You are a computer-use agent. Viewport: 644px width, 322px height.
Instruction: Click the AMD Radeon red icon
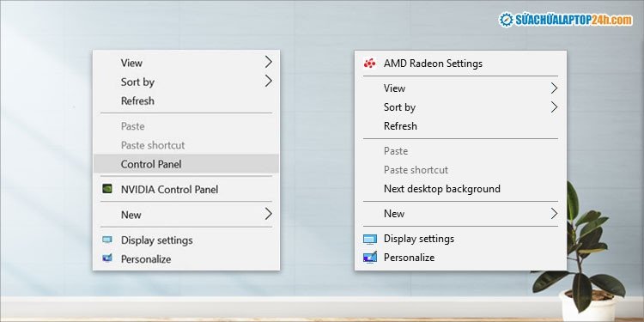[369, 64]
